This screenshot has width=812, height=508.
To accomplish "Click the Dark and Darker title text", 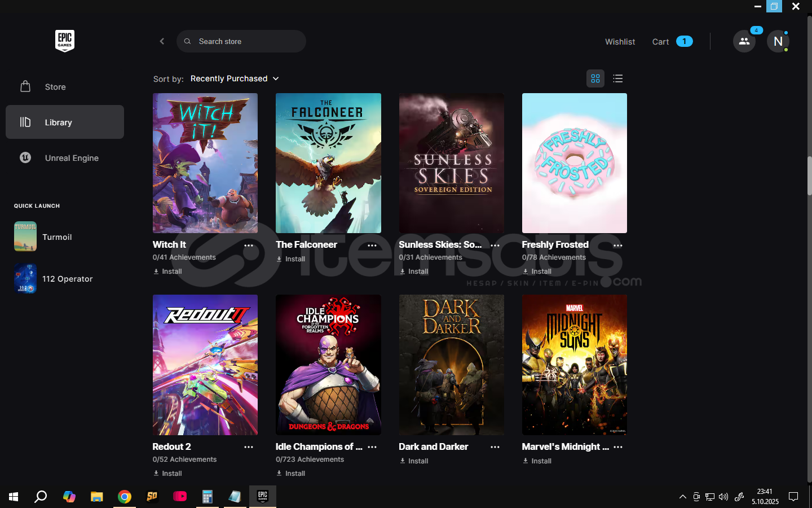I will pyautogui.click(x=433, y=446).
